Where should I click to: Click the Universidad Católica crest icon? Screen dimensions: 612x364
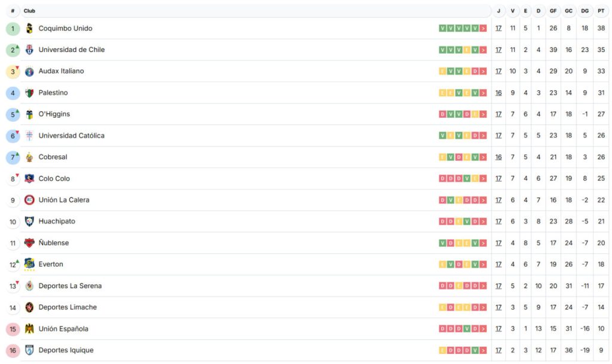point(29,135)
